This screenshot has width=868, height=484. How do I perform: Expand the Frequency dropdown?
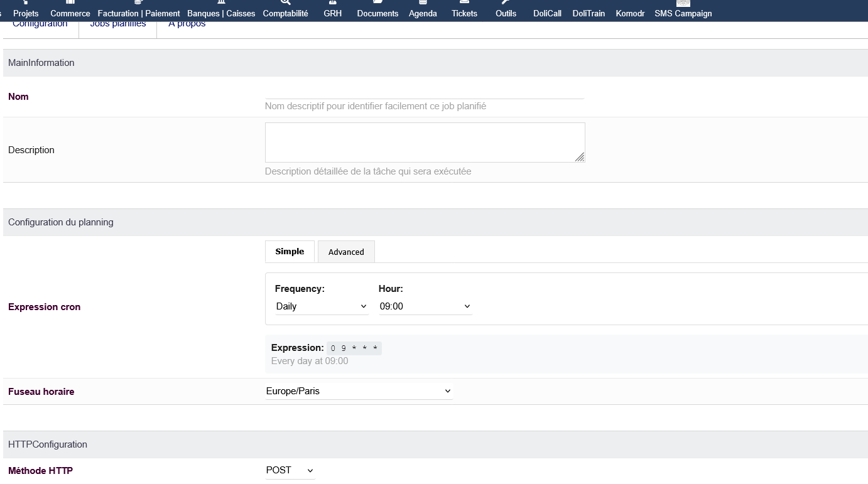(x=322, y=306)
